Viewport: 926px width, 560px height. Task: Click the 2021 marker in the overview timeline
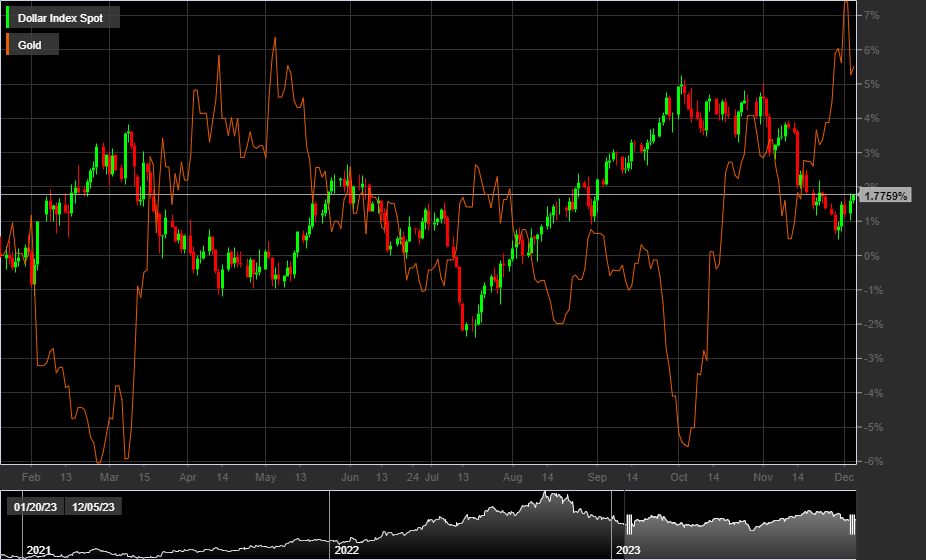pyautogui.click(x=38, y=550)
